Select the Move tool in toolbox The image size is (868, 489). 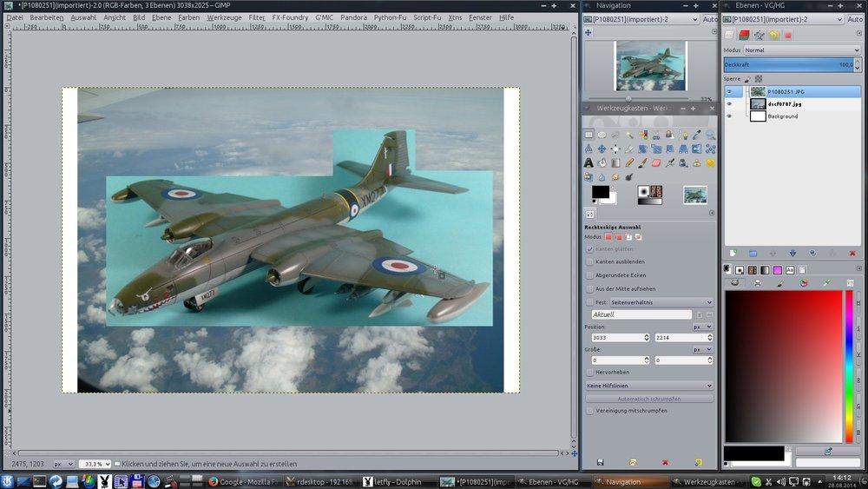click(x=602, y=149)
